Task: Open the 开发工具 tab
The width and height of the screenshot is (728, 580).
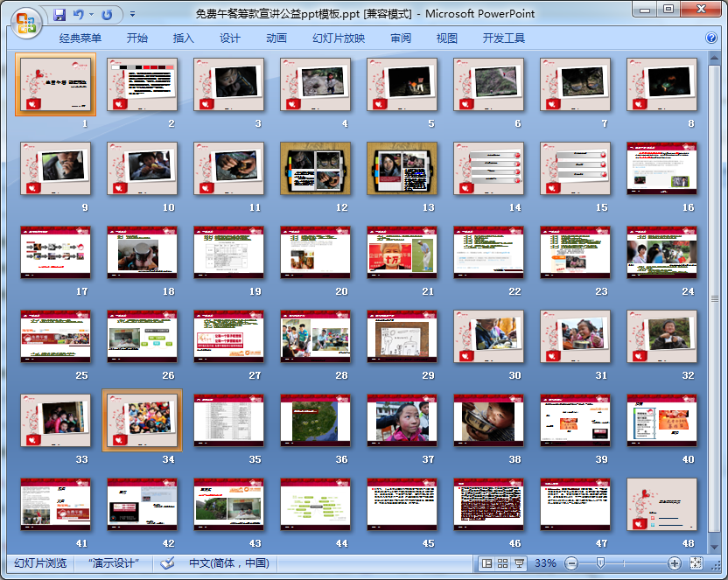Action: pos(504,38)
